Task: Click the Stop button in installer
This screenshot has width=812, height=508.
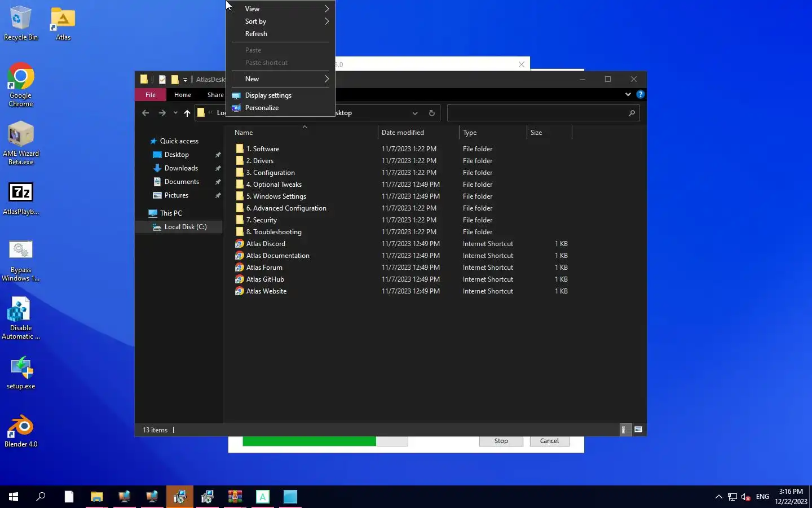Action: (501, 441)
